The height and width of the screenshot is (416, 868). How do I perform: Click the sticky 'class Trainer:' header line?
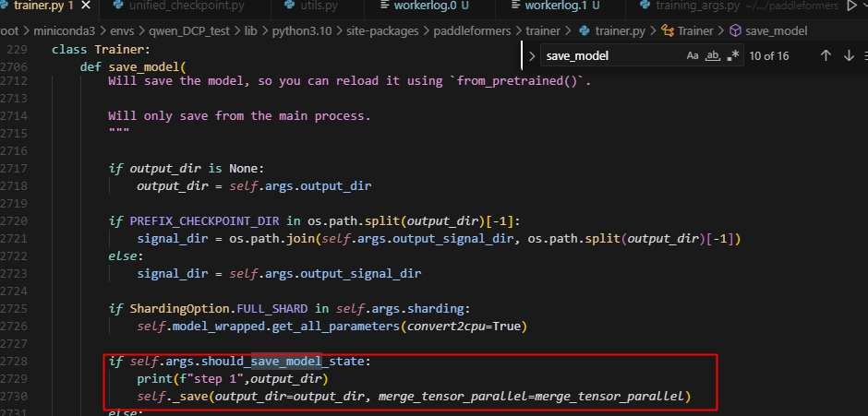click(x=101, y=49)
